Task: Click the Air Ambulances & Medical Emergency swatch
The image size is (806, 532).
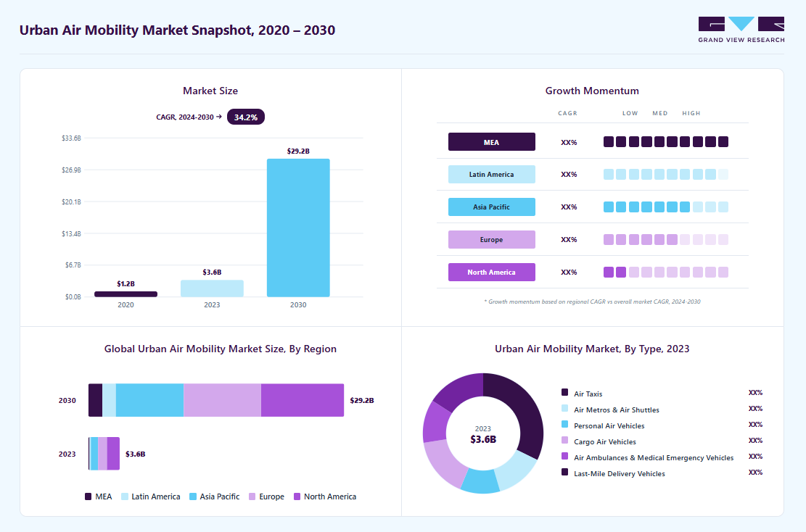Action: pos(564,456)
